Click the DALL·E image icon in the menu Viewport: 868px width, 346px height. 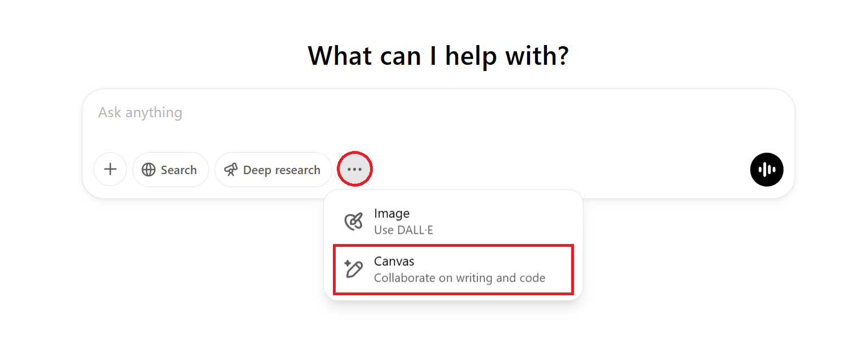click(354, 221)
